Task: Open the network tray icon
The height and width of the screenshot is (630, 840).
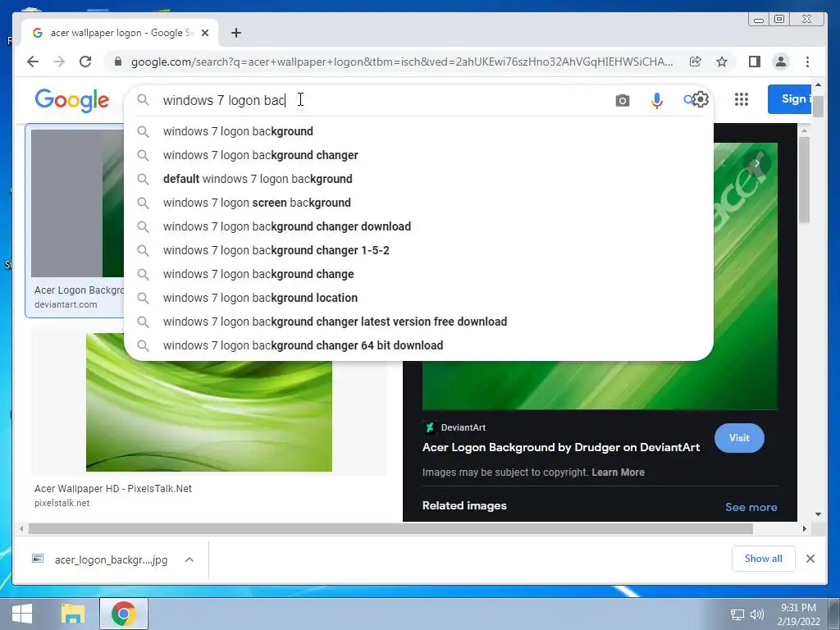Action: [737, 614]
